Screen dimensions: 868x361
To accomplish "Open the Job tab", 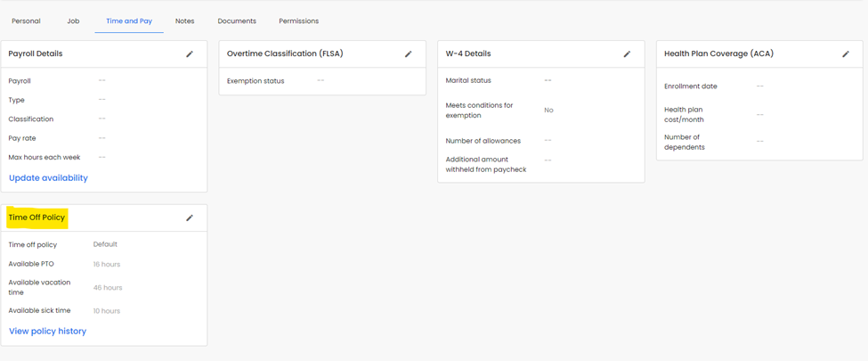I will [x=73, y=21].
